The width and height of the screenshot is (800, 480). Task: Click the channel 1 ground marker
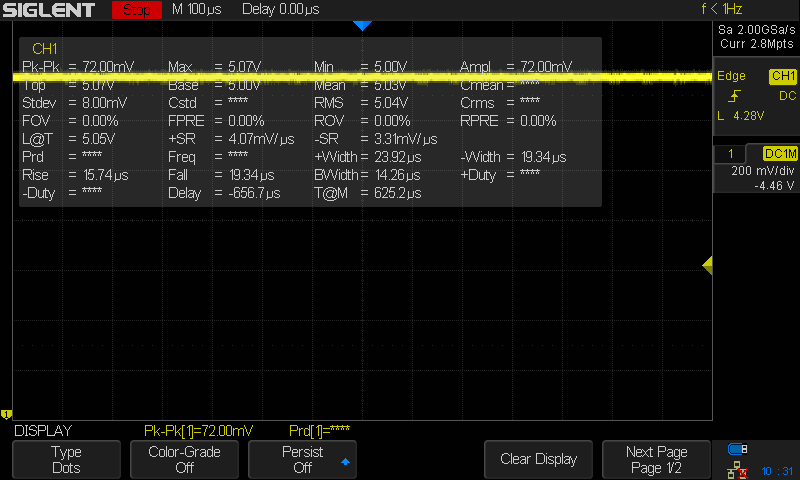[6, 414]
